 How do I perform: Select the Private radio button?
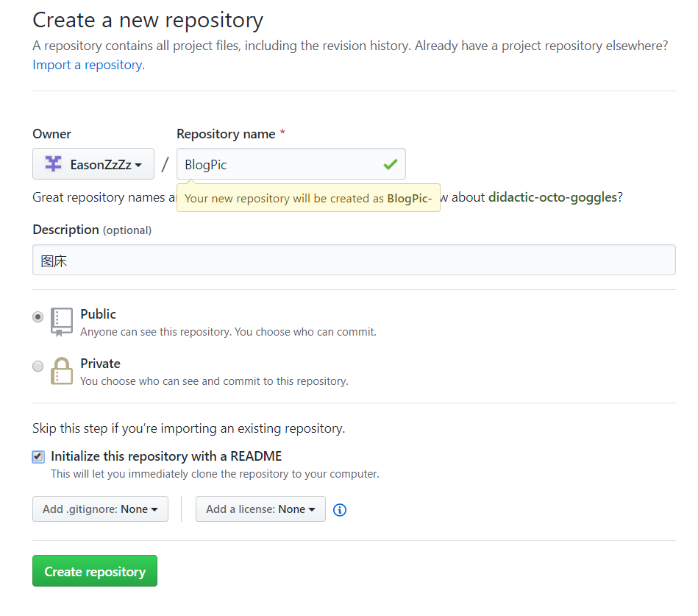click(x=38, y=366)
